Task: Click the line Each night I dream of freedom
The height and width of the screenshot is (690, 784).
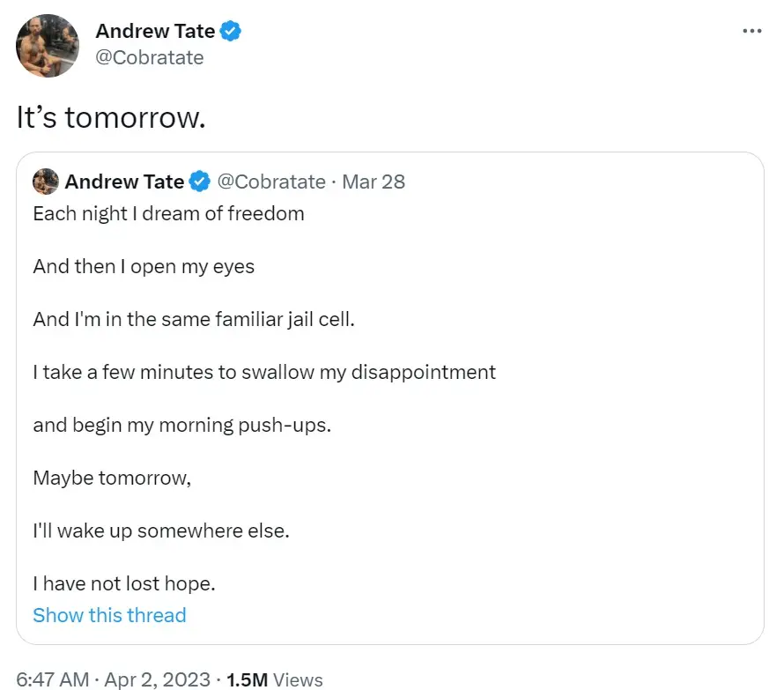Action: pos(168,213)
